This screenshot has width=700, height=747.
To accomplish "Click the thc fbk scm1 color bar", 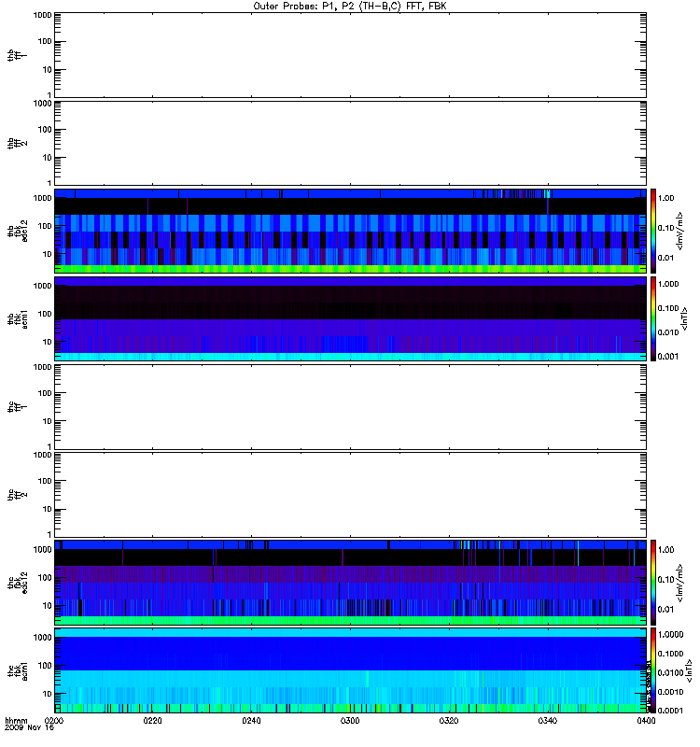I will coord(653,670).
